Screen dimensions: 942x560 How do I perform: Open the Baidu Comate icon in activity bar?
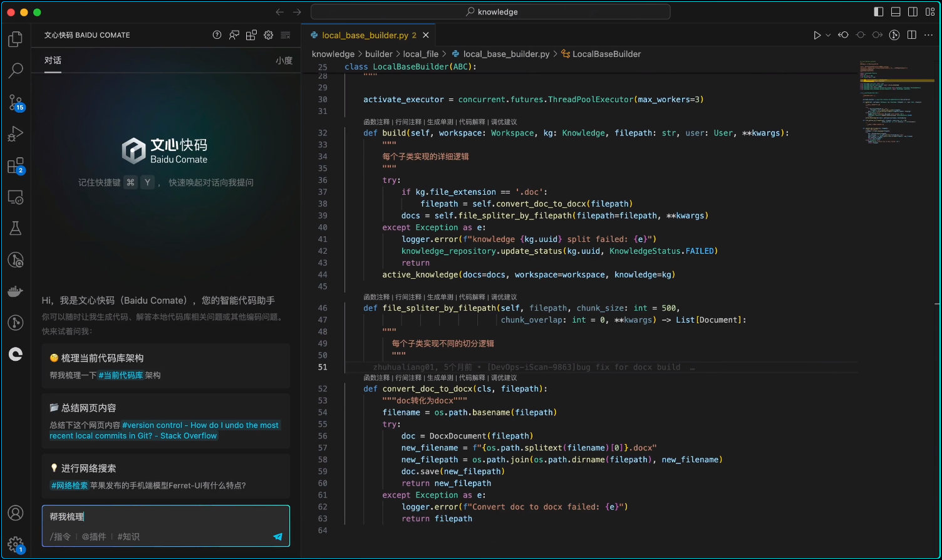tap(16, 355)
